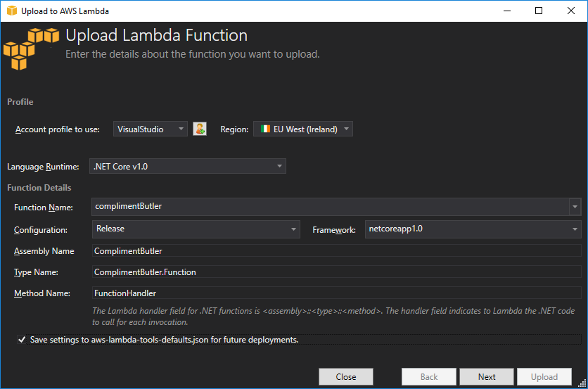Image resolution: width=588 pixels, height=389 pixels.
Task: Open the Language Runtime dropdown
Action: click(x=188, y=167)
